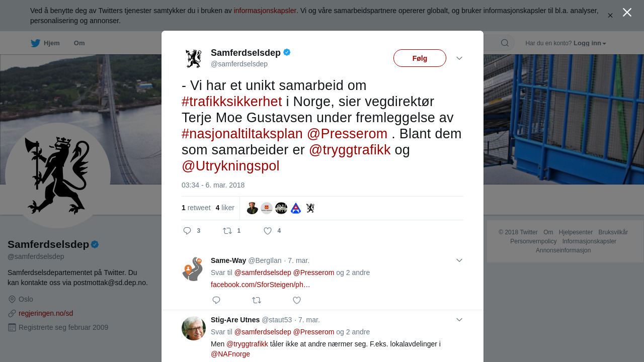Open the chevron menu on Same-Way's reply

coord(459,260)
